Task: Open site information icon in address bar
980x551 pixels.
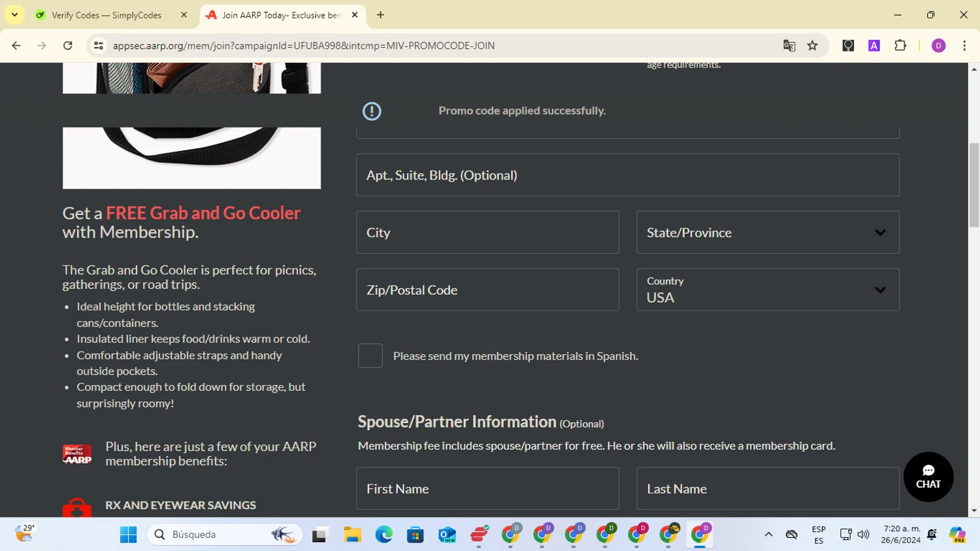Action: coord(99,46)
